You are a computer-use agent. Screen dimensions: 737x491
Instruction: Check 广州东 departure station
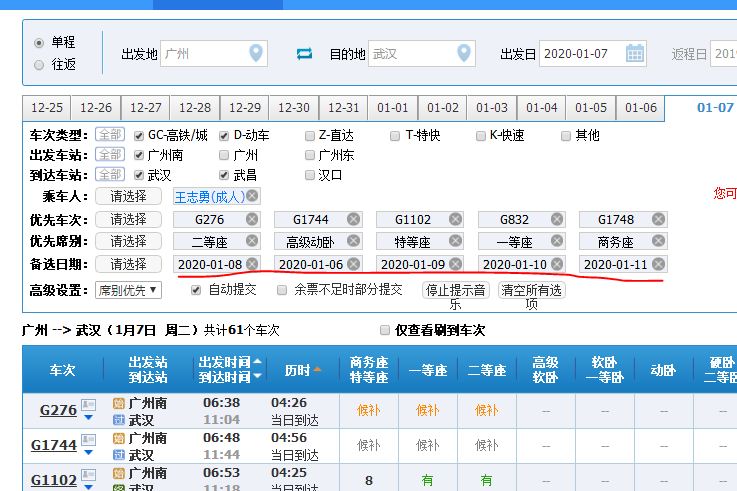pyautogui.click(x=310, y=155)
